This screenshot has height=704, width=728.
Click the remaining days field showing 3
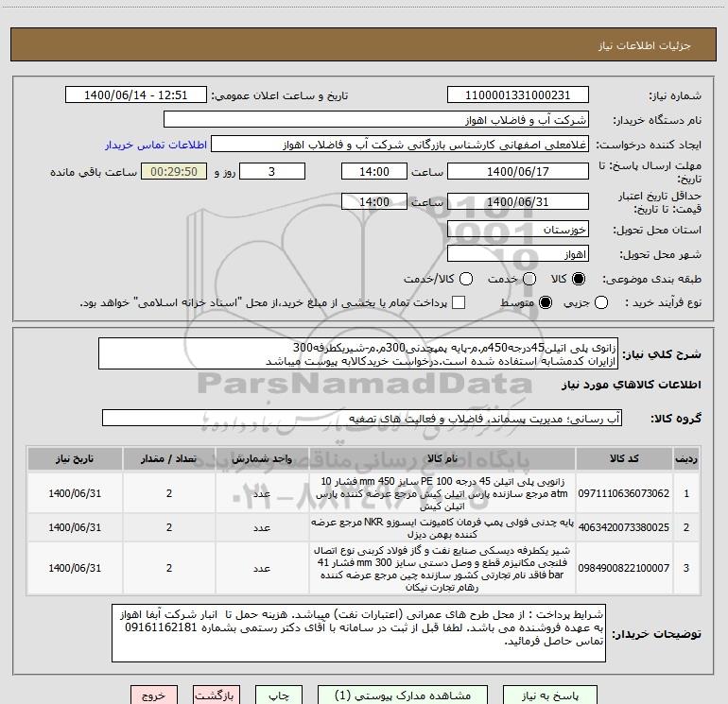[272, 171]
